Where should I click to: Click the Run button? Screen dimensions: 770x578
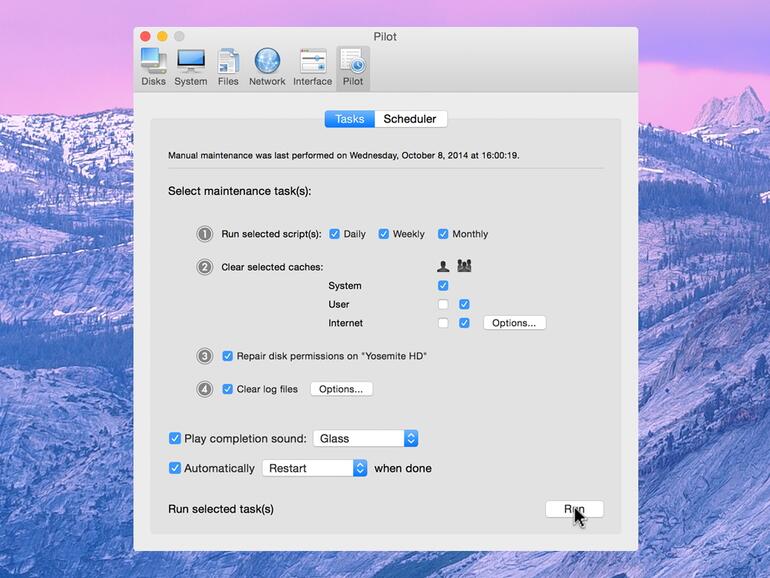click(x=574, y=509)
